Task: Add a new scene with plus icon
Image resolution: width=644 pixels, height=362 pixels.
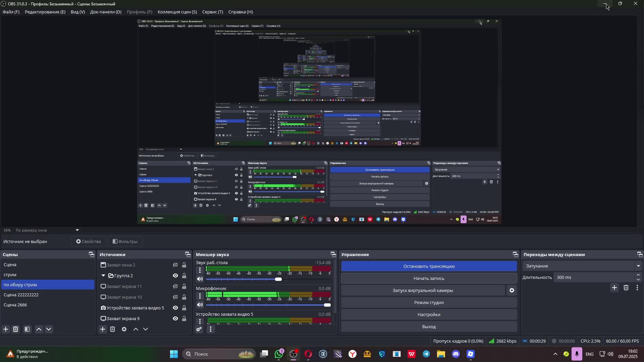Action: point(6,329)
